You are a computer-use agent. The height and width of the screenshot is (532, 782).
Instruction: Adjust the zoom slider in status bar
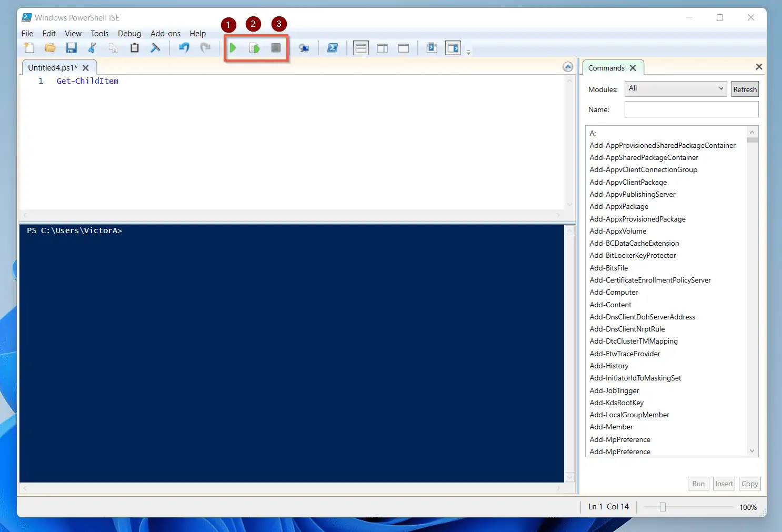pos(663,507)
